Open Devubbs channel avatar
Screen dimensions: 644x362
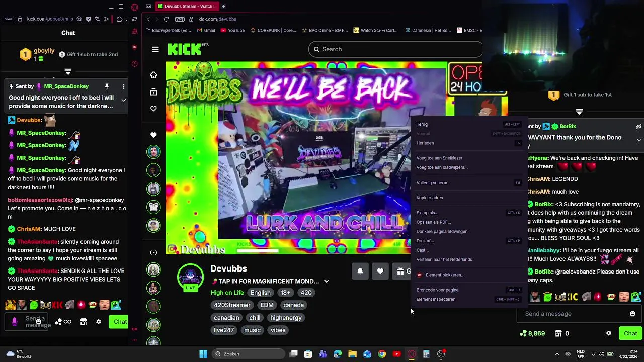190,277
